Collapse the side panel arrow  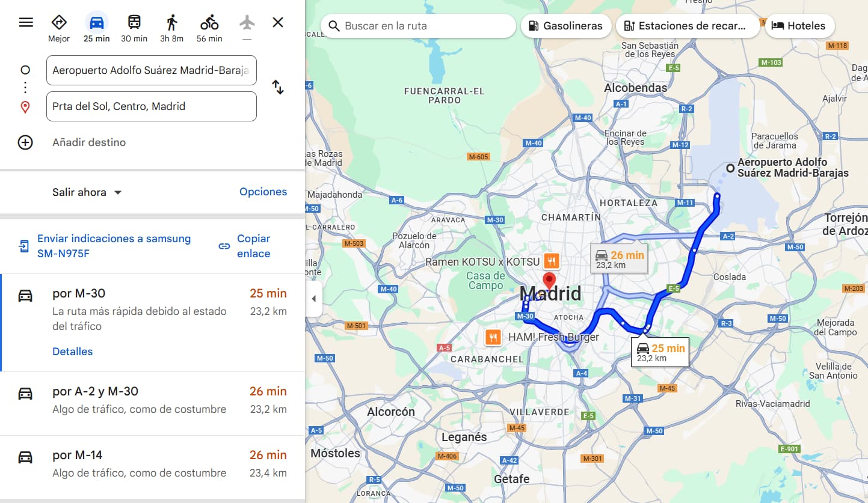[x=313, y=299]
